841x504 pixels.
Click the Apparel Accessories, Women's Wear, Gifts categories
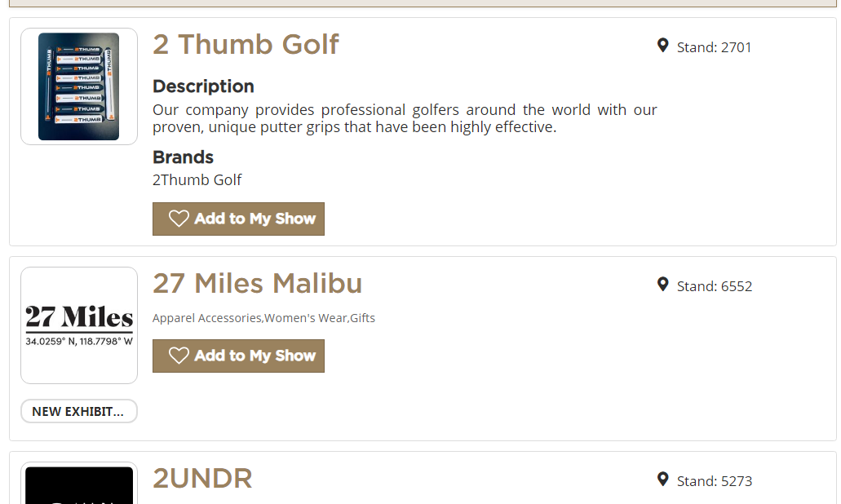coord(263,318)
